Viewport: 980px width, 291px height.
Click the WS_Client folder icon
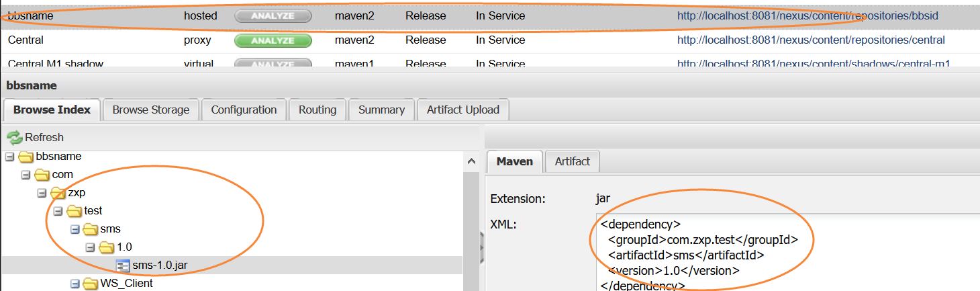(91, 284)
